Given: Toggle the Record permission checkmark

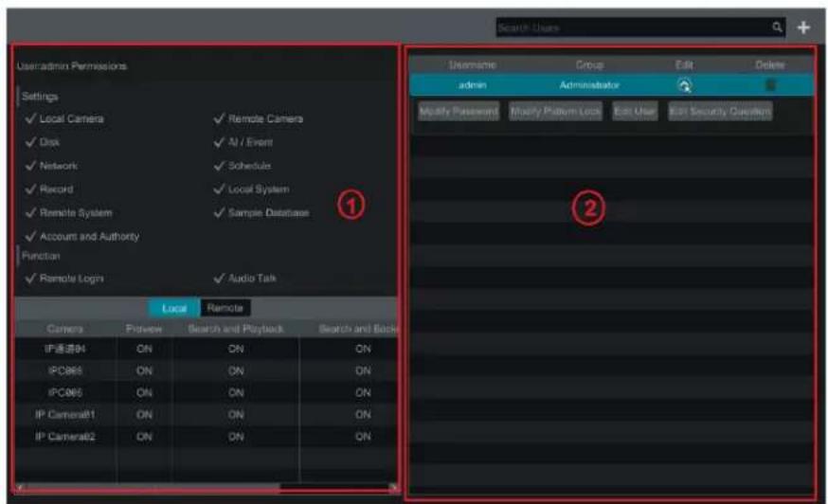Looking at the screenshot, I should [x=30, y=189].
